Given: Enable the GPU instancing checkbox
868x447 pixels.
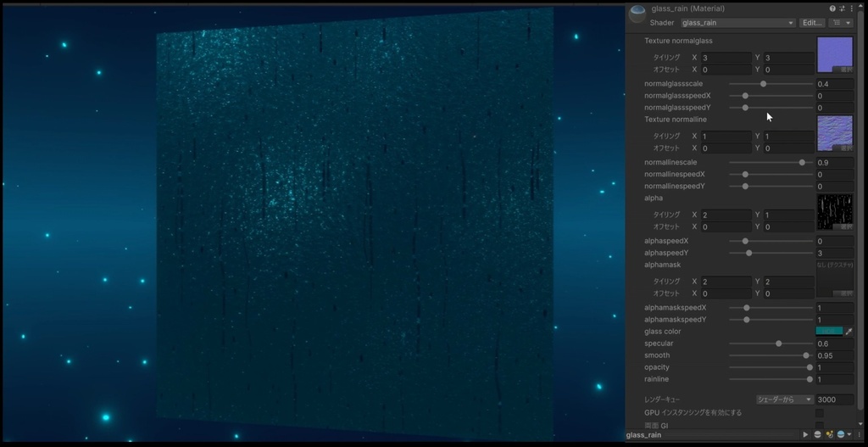Looking at the screenshot, I should tap(820, 413).
